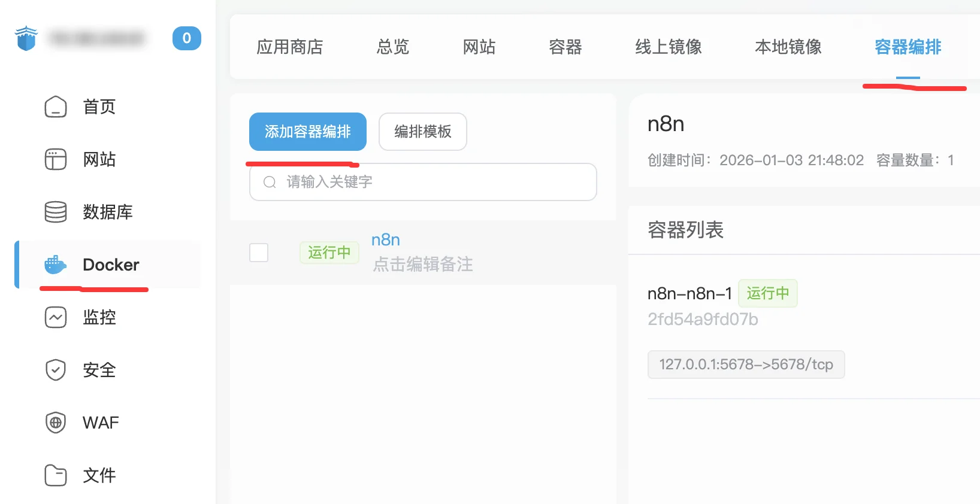Click the files folder icon
Viewport: 980px width, 504px height.
coord(56,475)
